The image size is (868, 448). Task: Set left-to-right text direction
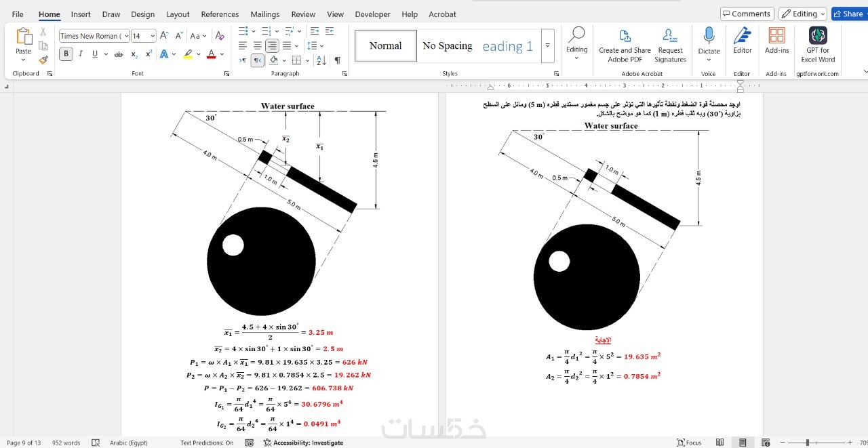243,60
